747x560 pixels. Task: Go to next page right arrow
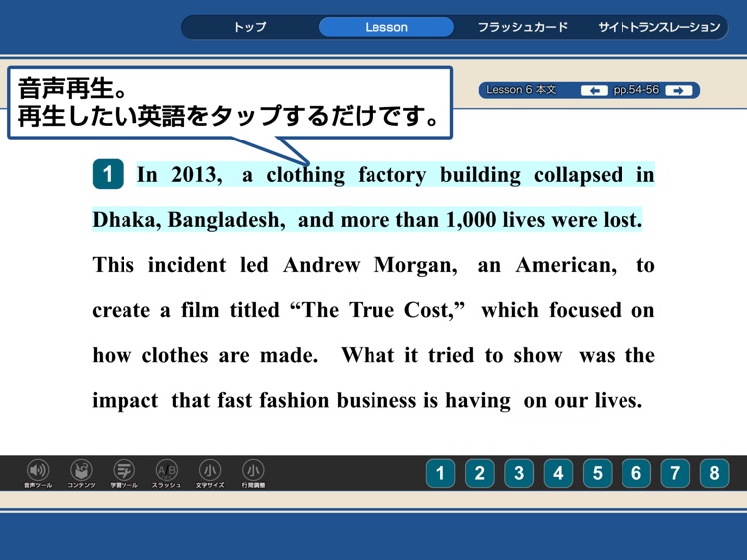[679, 90]
